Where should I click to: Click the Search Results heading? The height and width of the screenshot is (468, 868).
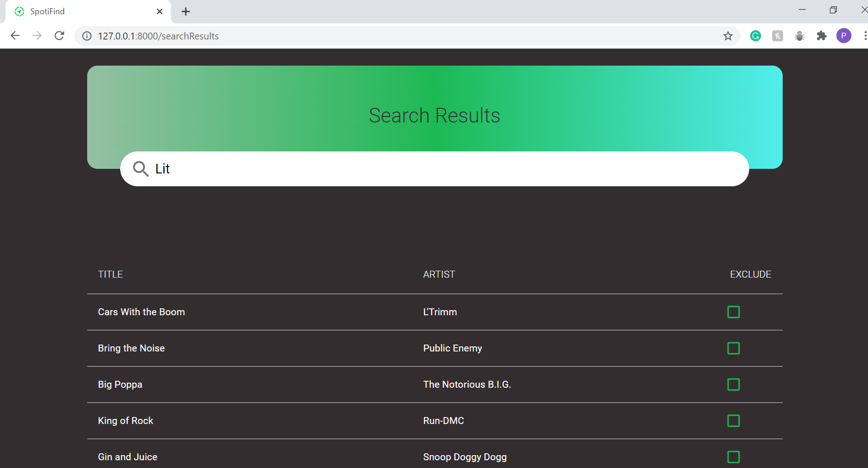434,116
